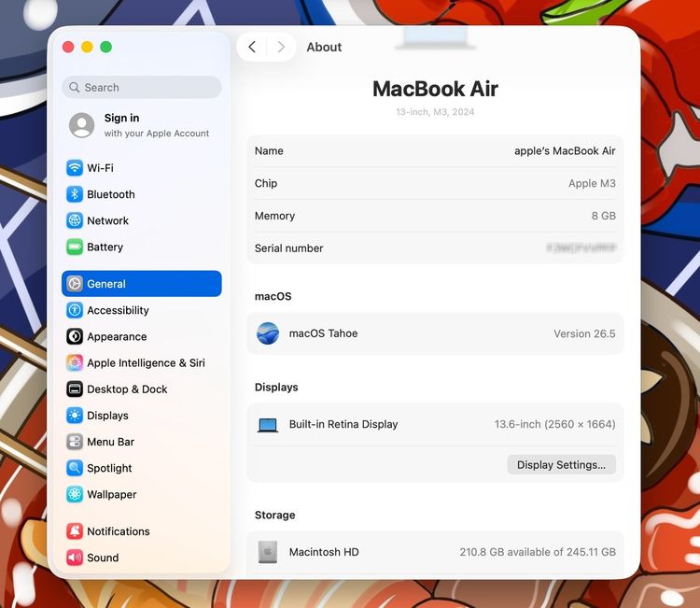Click the macOS Tahoe label
The height and width of the screenshot is (608, 700).
click(x=323, y=333)
